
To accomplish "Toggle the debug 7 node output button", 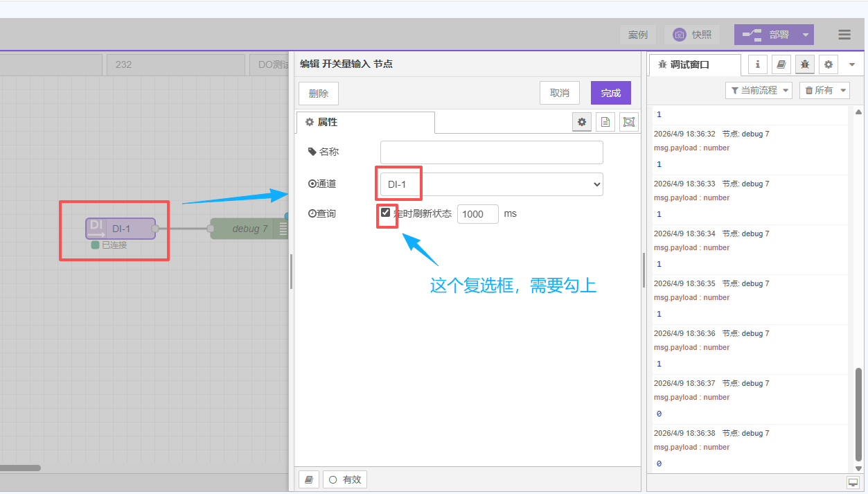I will pos(283,229).
